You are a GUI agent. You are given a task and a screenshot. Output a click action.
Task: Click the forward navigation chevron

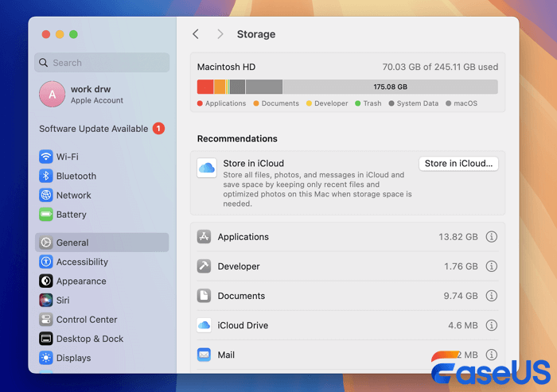(x=220, y=34)
